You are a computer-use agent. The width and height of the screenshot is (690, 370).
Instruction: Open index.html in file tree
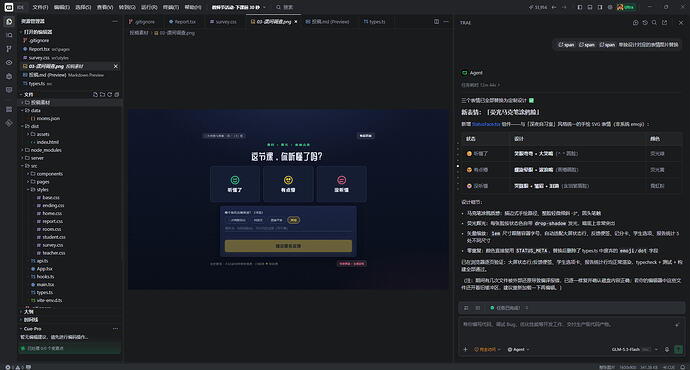[44, 142]
